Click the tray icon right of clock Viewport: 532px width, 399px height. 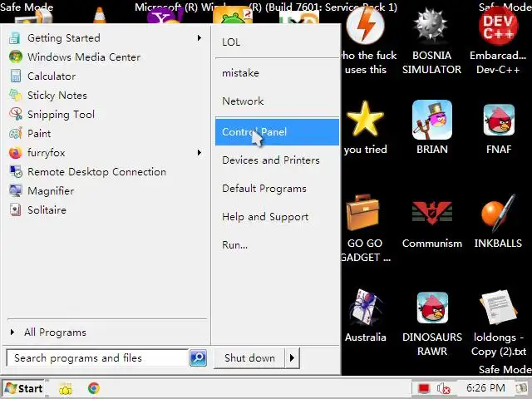521,388
